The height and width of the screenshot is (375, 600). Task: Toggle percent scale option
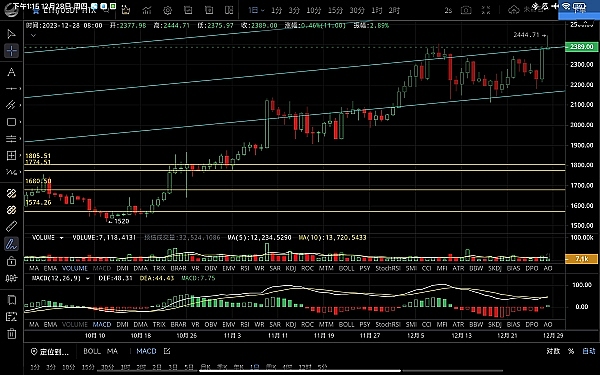(x=571, y=351)
